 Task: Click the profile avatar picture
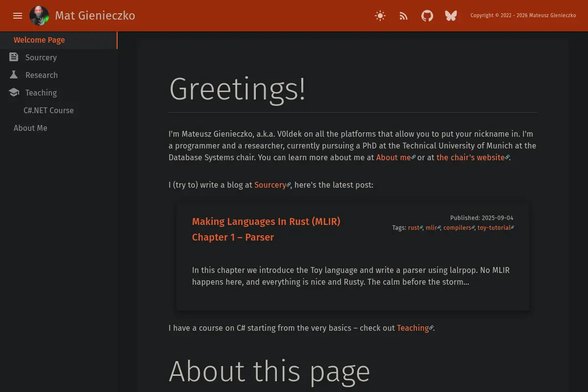pyautogui.click(x=39, y=16)
